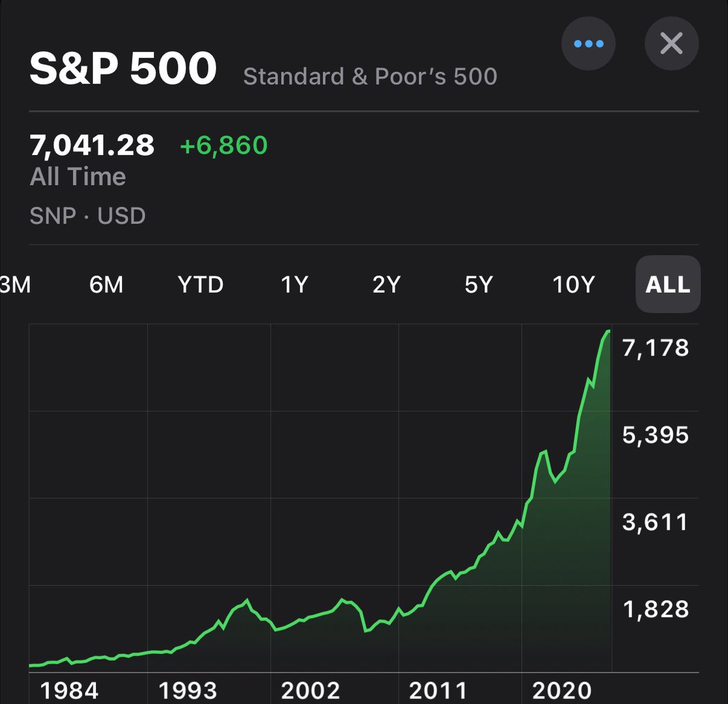Tap the selected ALL range tab

tap(667, 284)
